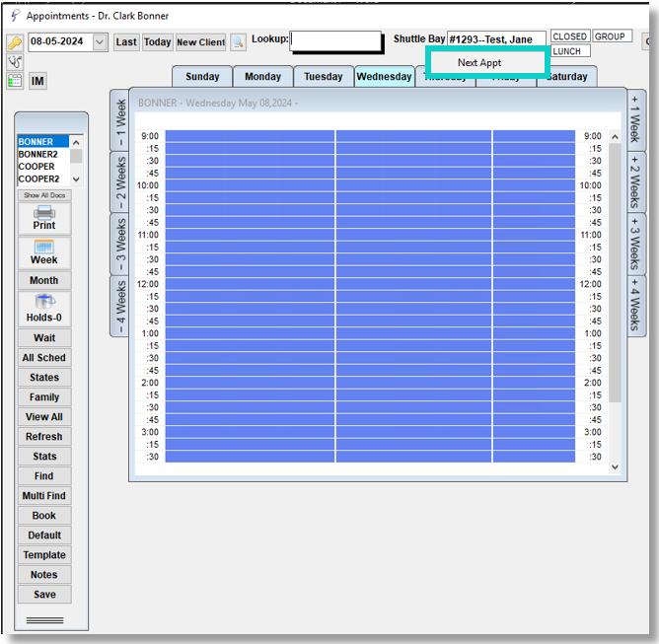Open the Stats button
The height and width of the screenshot is (644, 659).
(x=44, y=457)
